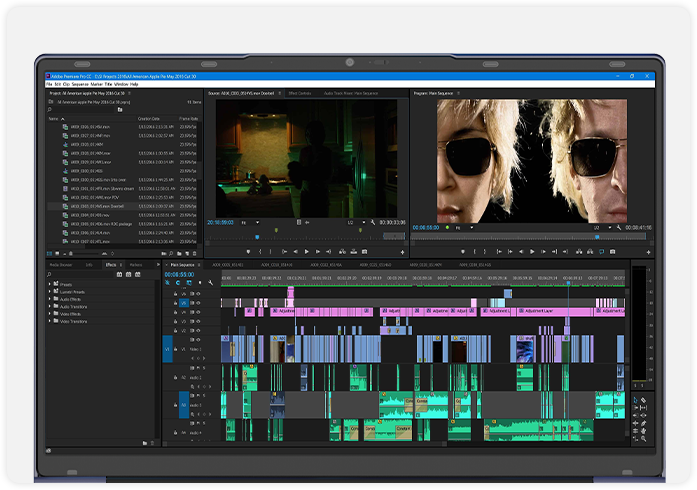Open timeline display settings wrench
The height and width of the screenshot is (490, 697).
210,283
